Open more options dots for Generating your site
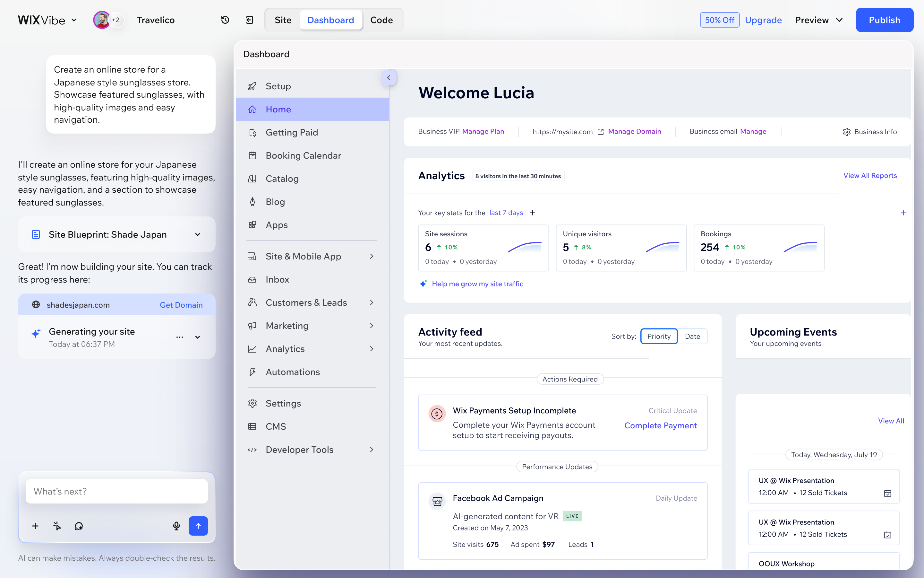This screenshot has width=924, height=578. tap(179, 337)
